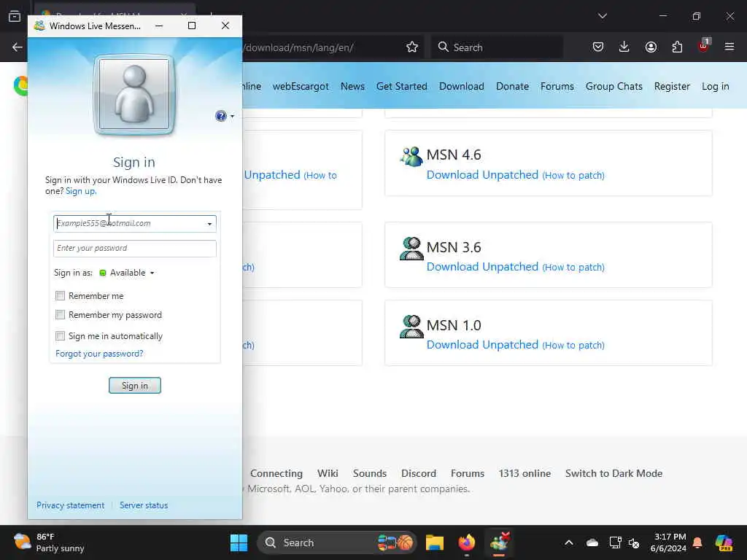Open How to patch for MSN 3.6

tap(573, 267)
